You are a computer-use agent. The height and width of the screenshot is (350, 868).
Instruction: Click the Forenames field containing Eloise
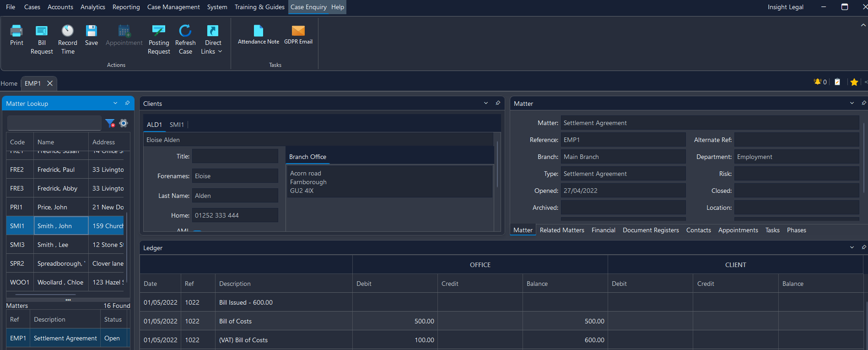pyautogui.click(x=235, y=176)
